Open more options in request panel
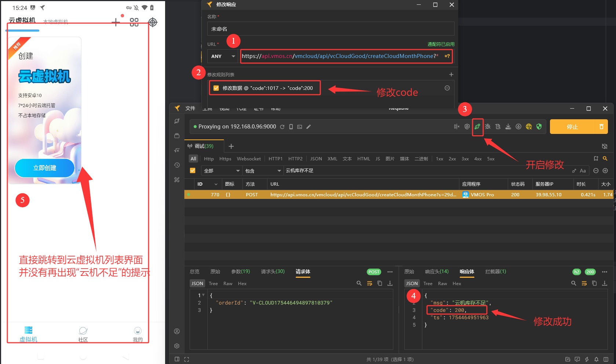616x364 pixels. [390, 272]
